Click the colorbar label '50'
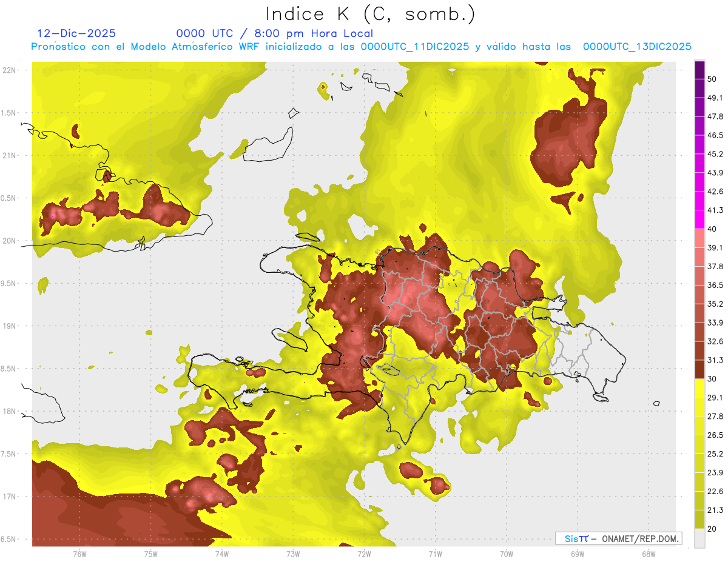 tap(712, 79)
